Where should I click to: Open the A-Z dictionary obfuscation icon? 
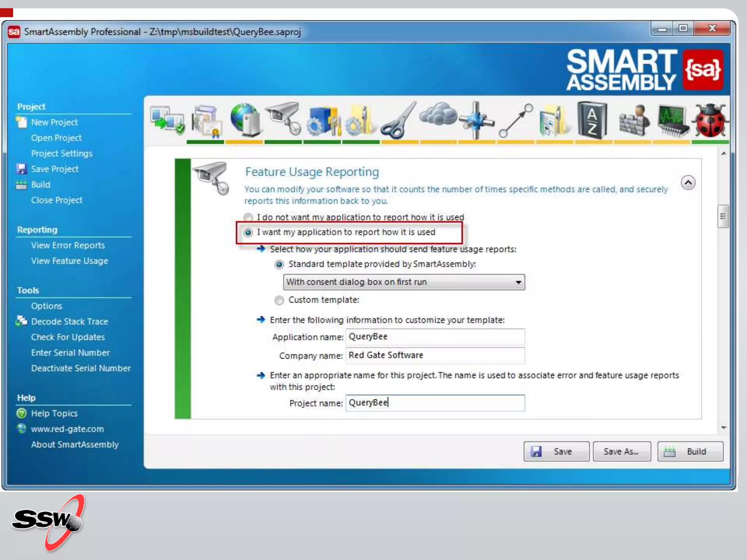[592, 120]
